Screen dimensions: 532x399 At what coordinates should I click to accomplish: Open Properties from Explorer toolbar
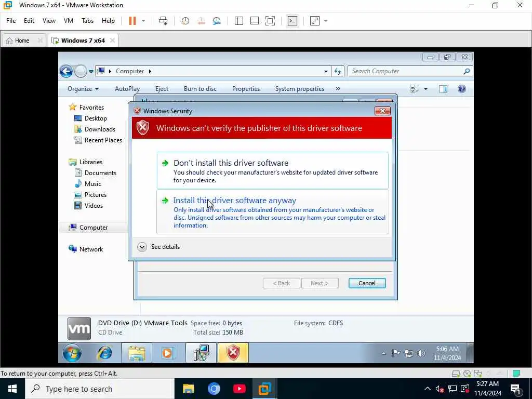point(246,89)
